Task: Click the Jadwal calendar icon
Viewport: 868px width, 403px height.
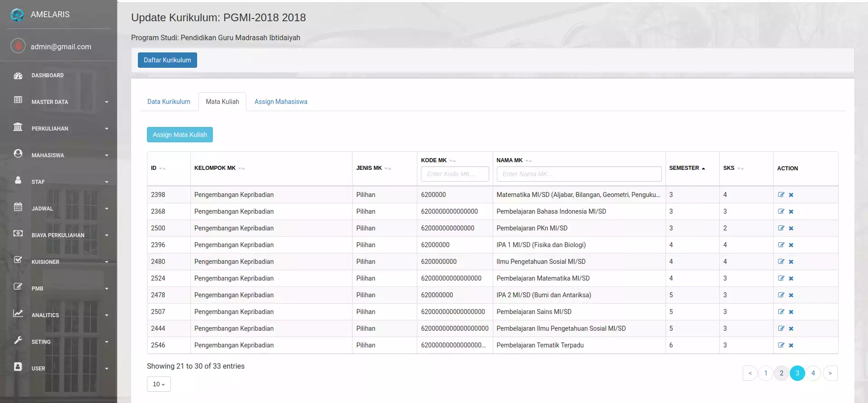Action: pos(18,206)
